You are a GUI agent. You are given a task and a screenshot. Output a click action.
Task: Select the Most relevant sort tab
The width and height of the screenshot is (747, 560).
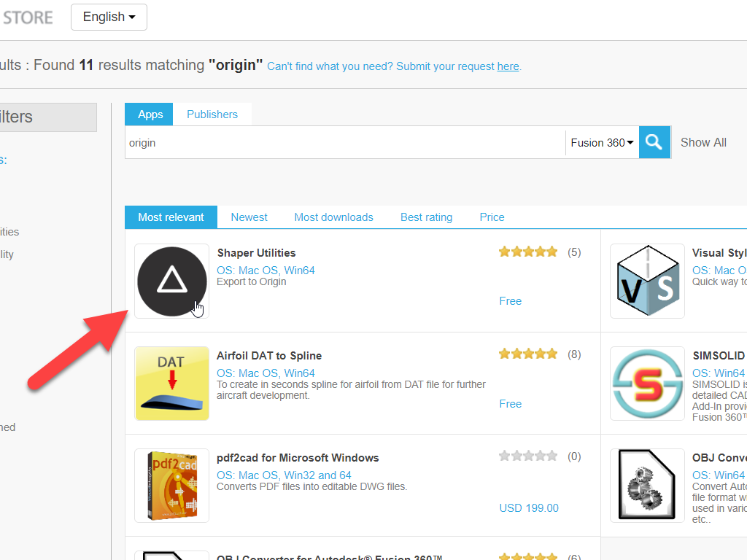171,217
